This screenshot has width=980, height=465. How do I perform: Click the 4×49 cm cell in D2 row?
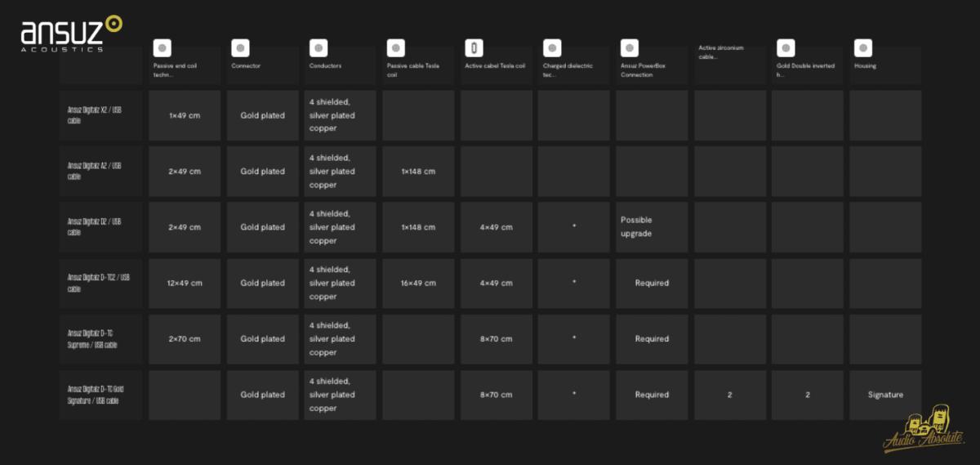coord(497,227)
